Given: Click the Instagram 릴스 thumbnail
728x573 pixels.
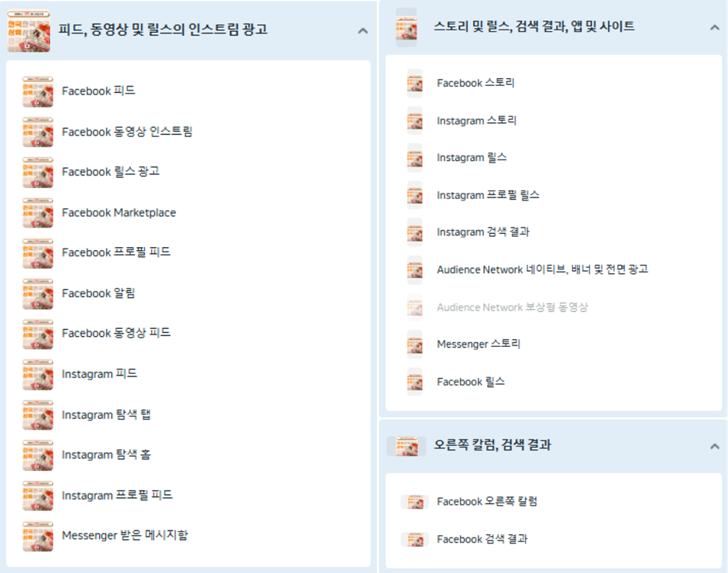Looking at the screenshot, I should pos(414,158).
